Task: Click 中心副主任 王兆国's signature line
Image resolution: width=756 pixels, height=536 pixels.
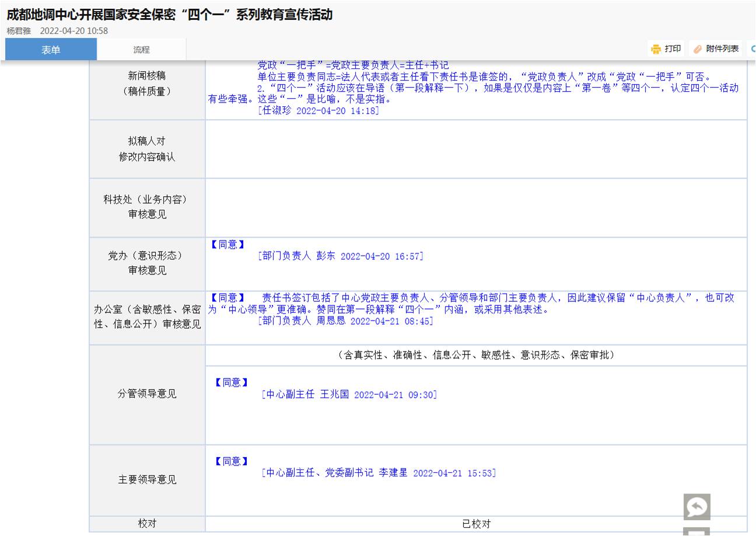Action: [349, 395]
